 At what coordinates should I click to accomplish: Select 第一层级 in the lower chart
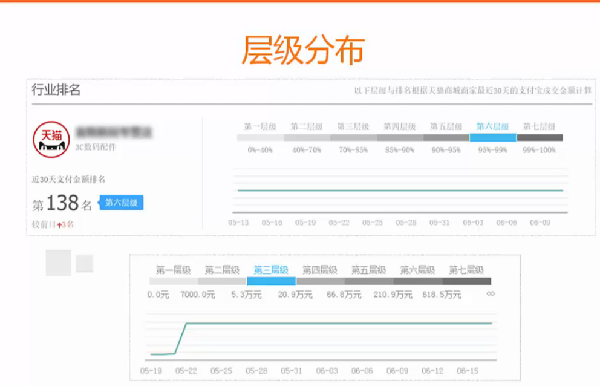coord(173,270)
